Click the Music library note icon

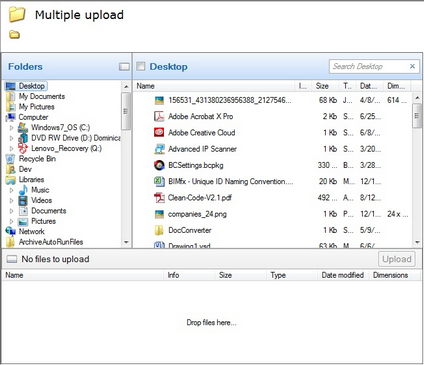coord(23,190)
